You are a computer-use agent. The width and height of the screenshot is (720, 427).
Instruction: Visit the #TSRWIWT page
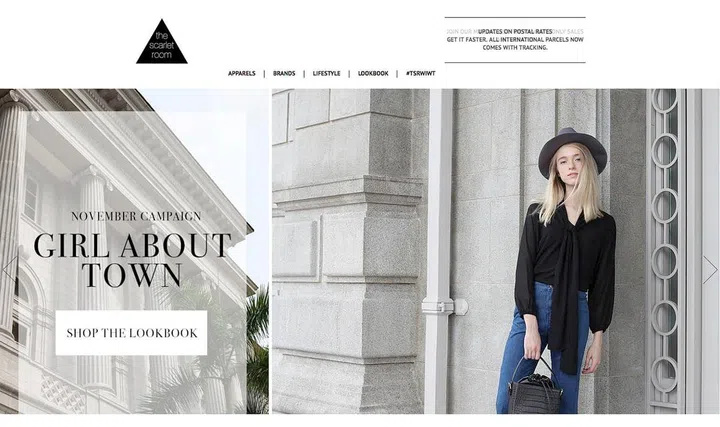coord(421,73)
